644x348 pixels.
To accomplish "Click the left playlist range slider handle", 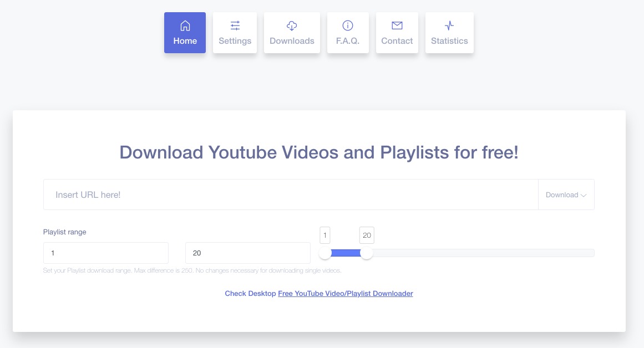I will coord(325,253).
